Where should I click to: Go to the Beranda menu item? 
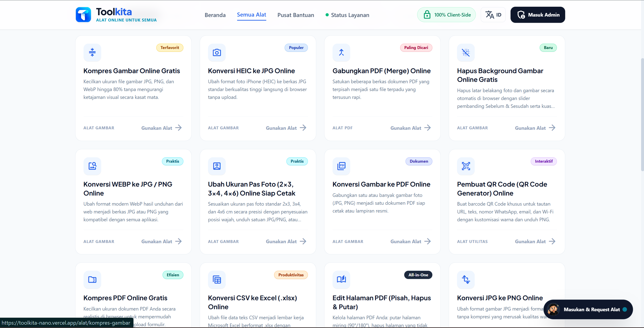pyautogui.click(x=215, y=15)
